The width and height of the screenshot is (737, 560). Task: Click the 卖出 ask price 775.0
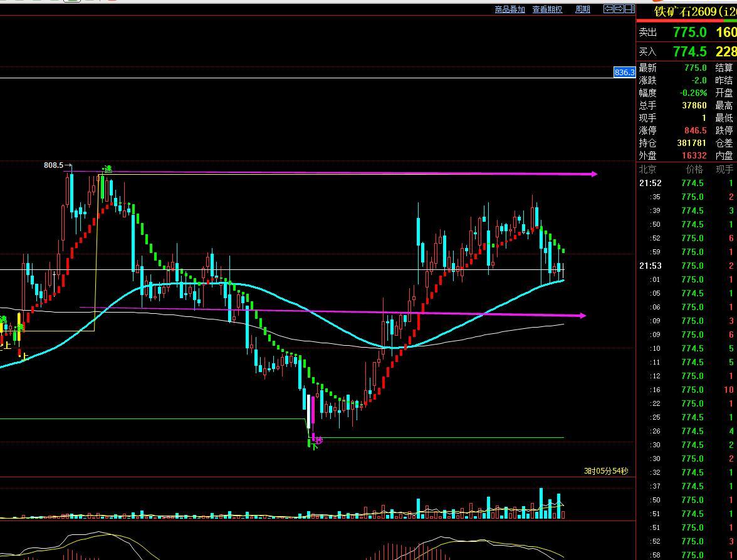click(x=689, y=32)
